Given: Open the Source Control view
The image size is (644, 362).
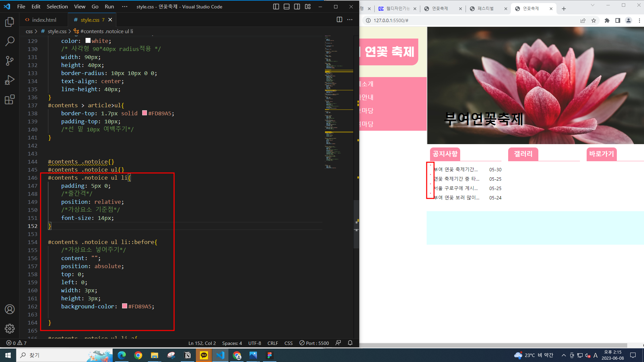Looking at the screenshot, I should (x=10, y=61).
